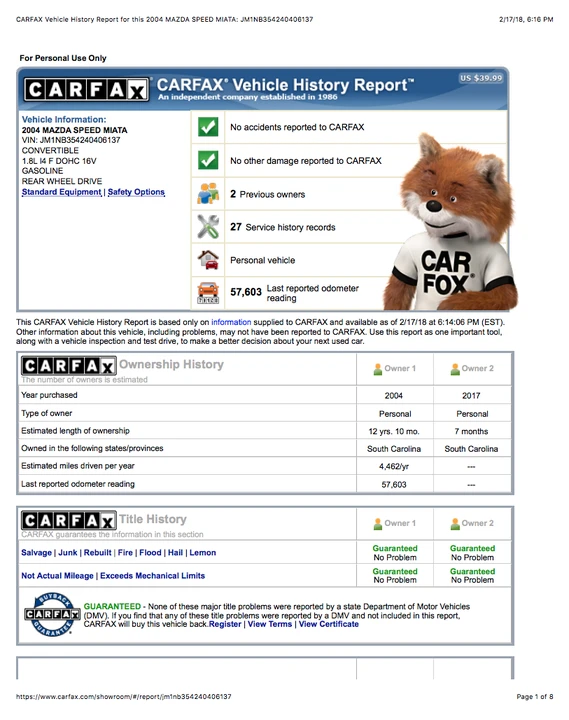Click the Buyback Guarantee badge

52,614
